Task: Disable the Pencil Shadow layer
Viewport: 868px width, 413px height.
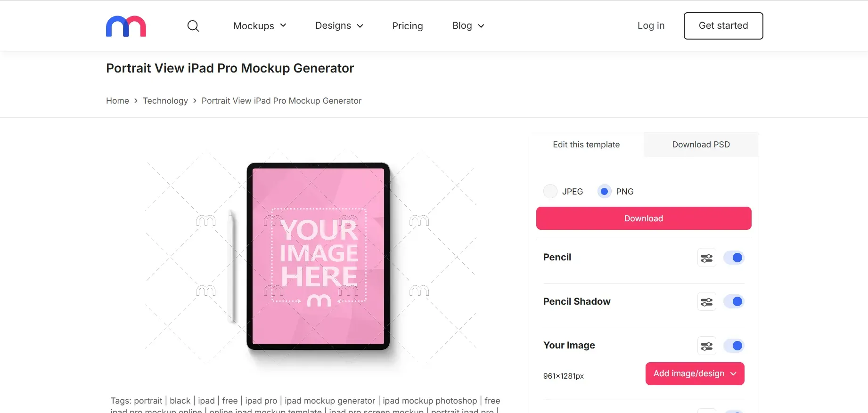Action: [x=734, y=301]
